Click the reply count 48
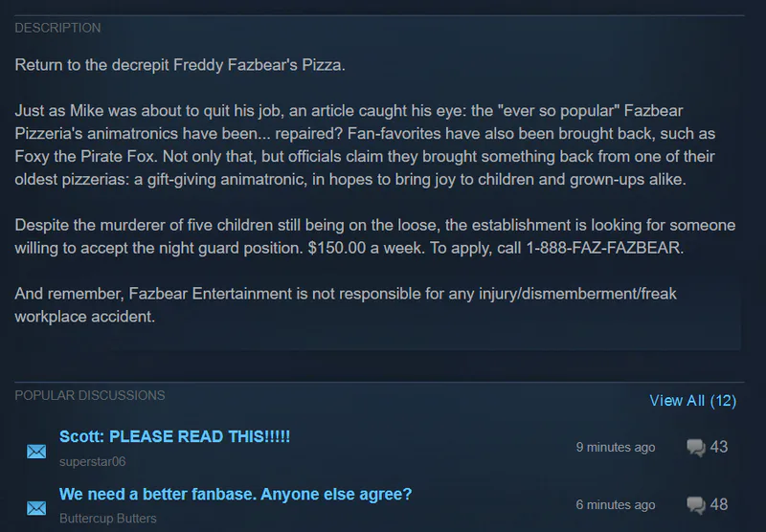Image resolution: width=766 pixels, height=532 pixels. pyautogui.click(x=719, y=504)
